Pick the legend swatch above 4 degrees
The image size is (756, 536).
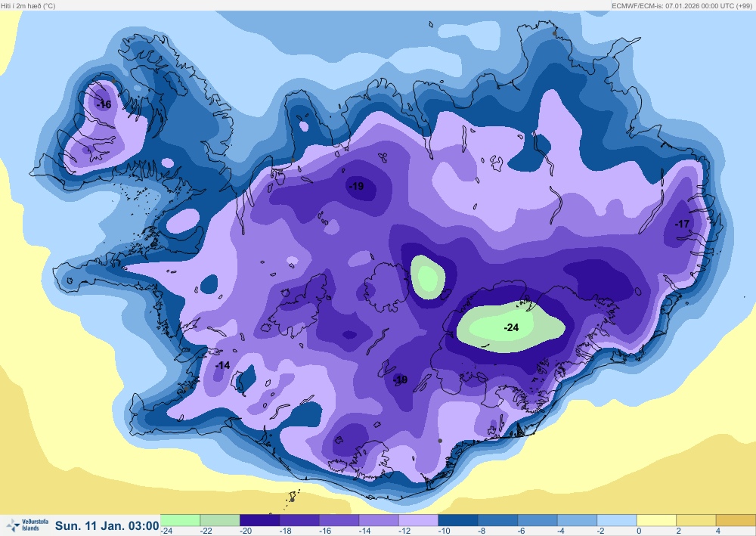(x=736, y=520)
